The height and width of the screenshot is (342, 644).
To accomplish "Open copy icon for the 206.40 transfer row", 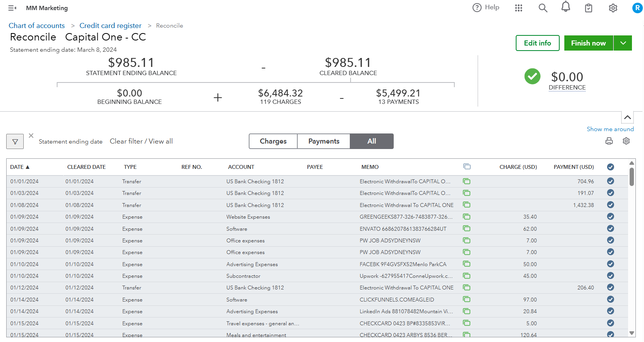I will [x=467, y=288].
